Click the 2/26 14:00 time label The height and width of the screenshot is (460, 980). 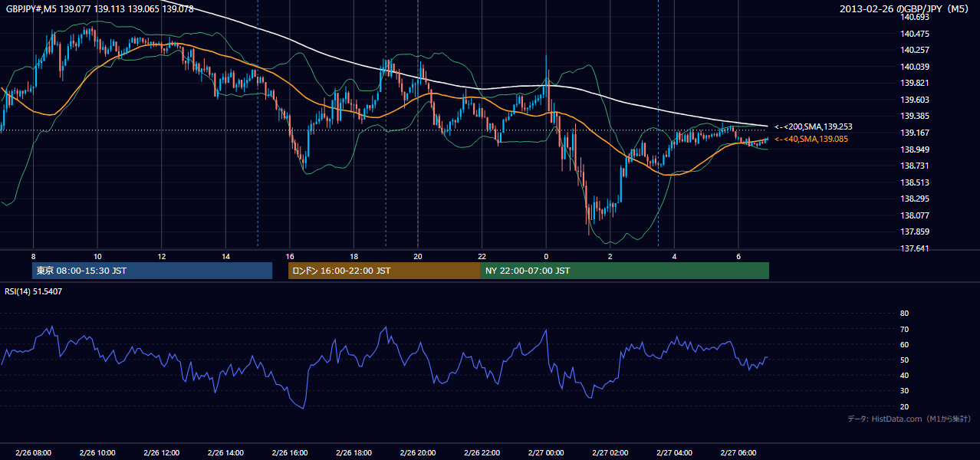[225, 453]
